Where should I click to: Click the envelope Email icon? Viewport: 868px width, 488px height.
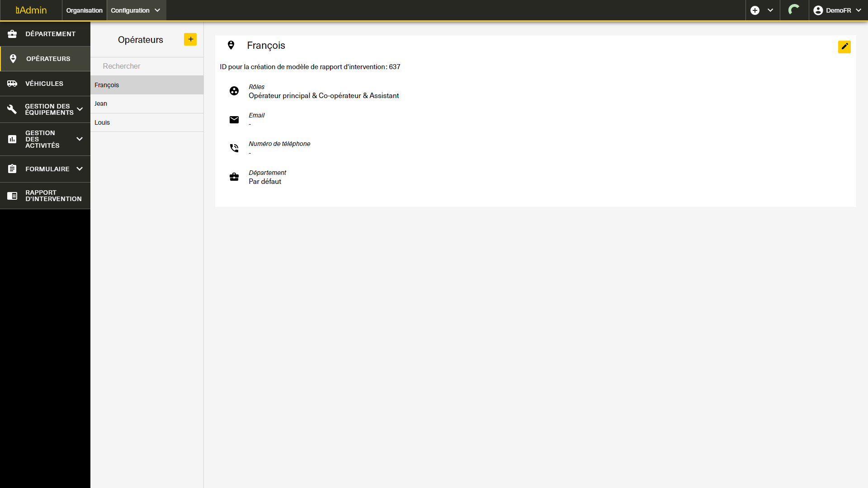[x=234, y=120]
